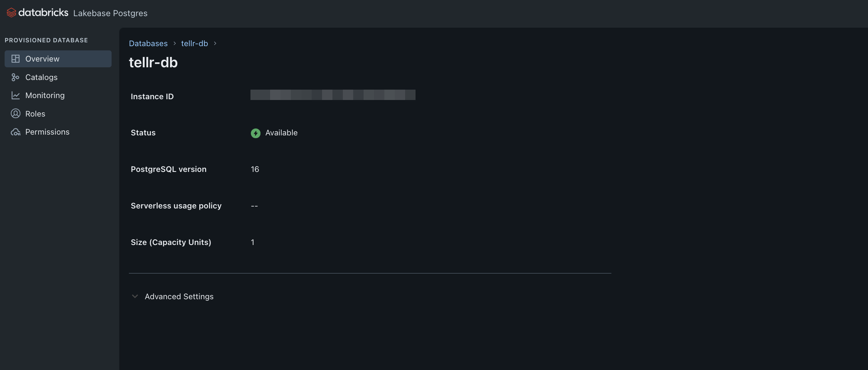The width and height of the screenshot is (868, 370).
Task: Click the Monitoring chart icon
Action: click(15, 95)
